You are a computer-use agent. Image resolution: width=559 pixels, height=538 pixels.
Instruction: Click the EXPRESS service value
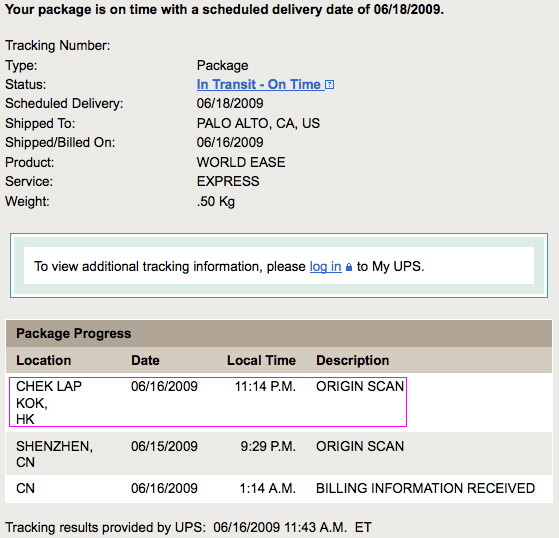coord(228,181)
